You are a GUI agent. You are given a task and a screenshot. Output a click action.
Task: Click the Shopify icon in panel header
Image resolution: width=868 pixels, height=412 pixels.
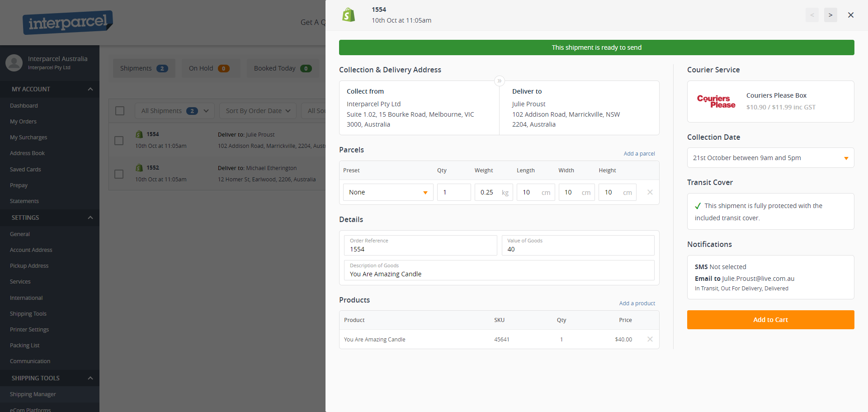pyautogui.click(x=349, y=15)
